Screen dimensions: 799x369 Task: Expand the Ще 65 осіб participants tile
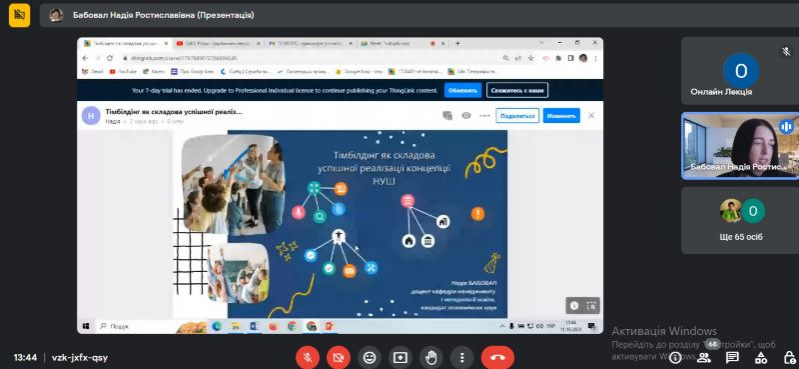pos(740,220)
